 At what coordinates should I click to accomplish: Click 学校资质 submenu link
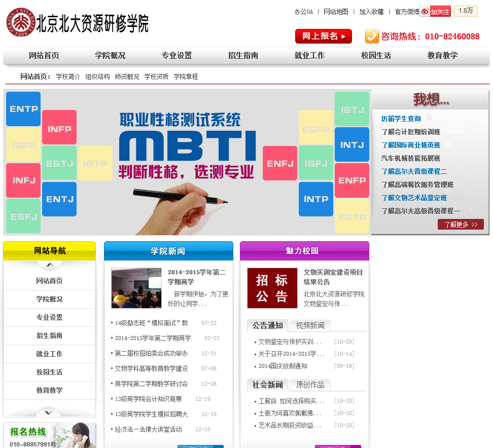pos(156,77)
